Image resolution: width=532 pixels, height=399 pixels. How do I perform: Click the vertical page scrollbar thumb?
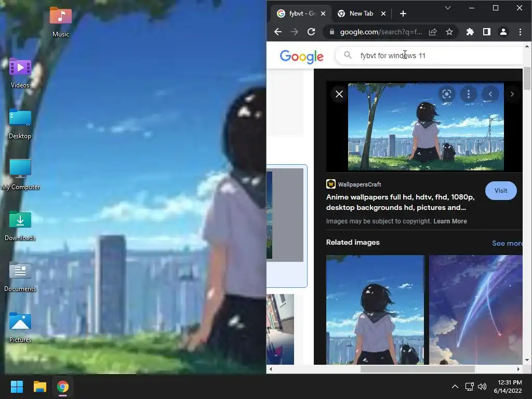coord(527,79)
